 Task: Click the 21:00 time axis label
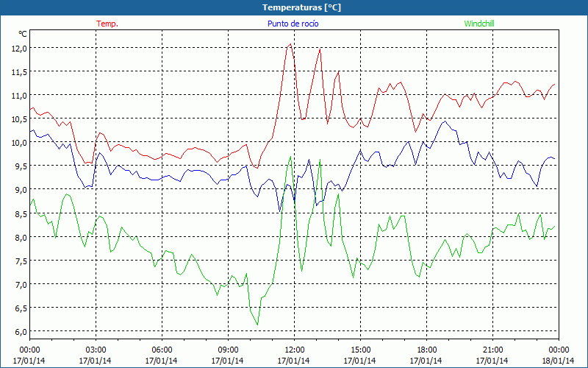tap(492, 350)
